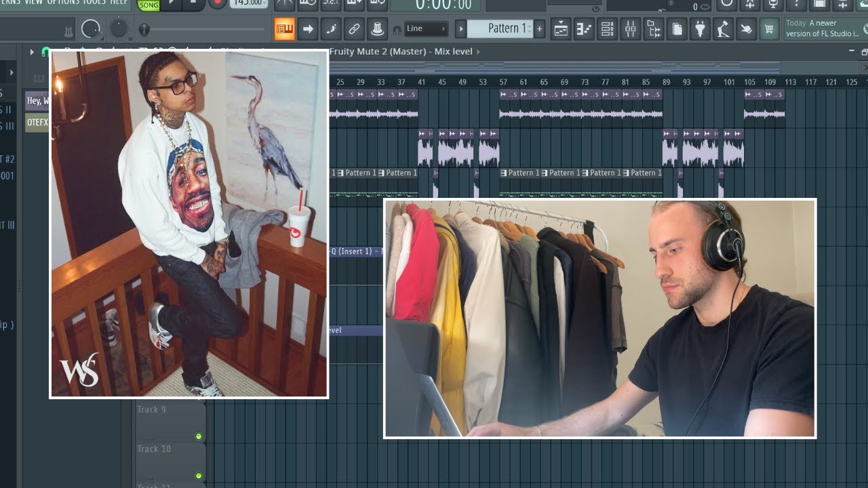Open the Piano roll view

coord(584,29)
